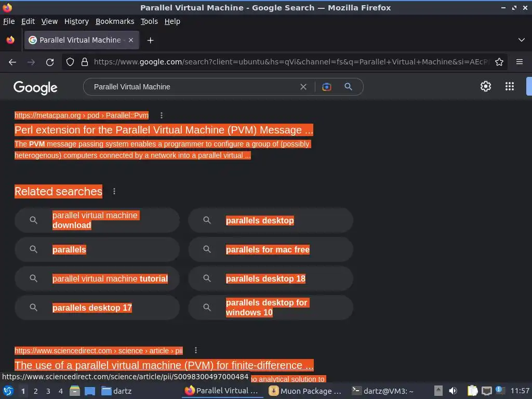The image size is (532, 399).
Task: Open the three-dot menu for sciencedirect result
Action: click(x=196, y=350)
